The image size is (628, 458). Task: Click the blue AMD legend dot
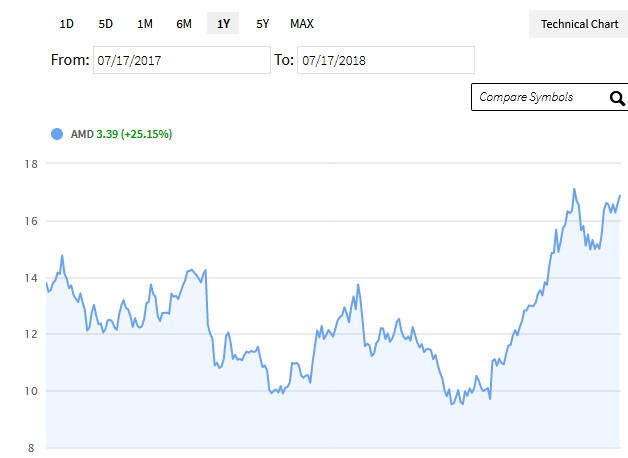57,134
